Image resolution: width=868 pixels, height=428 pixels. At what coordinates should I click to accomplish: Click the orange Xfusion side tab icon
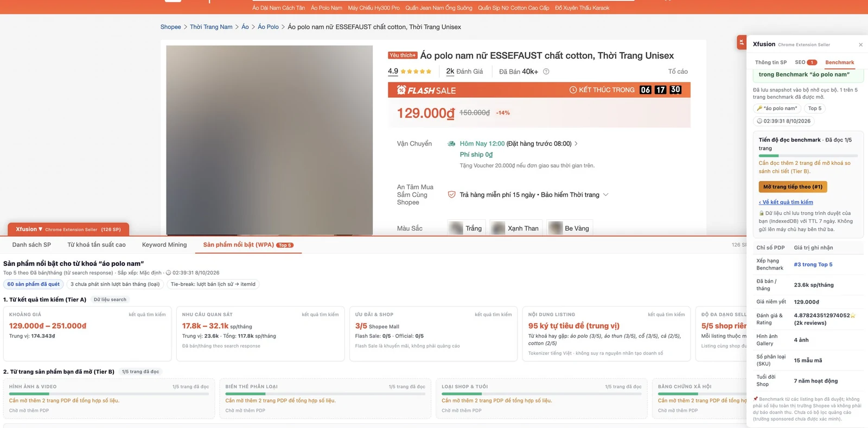pos(742,42)
